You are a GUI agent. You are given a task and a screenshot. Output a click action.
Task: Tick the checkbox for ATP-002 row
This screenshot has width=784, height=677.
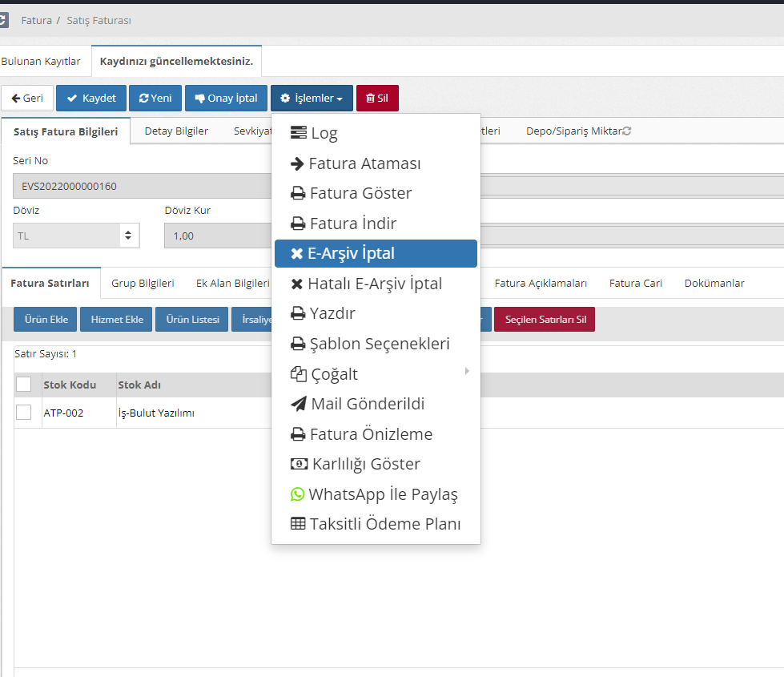(24, 413)
